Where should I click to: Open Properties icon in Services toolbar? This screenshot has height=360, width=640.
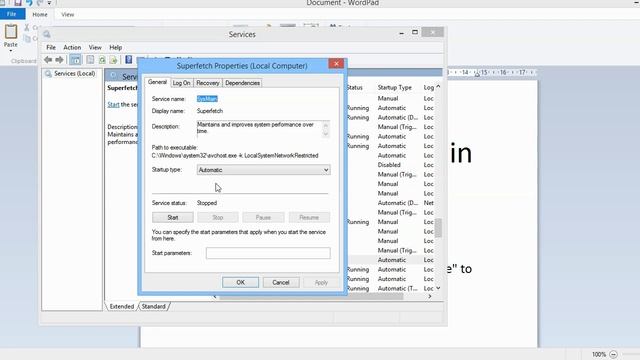(90, 60)
